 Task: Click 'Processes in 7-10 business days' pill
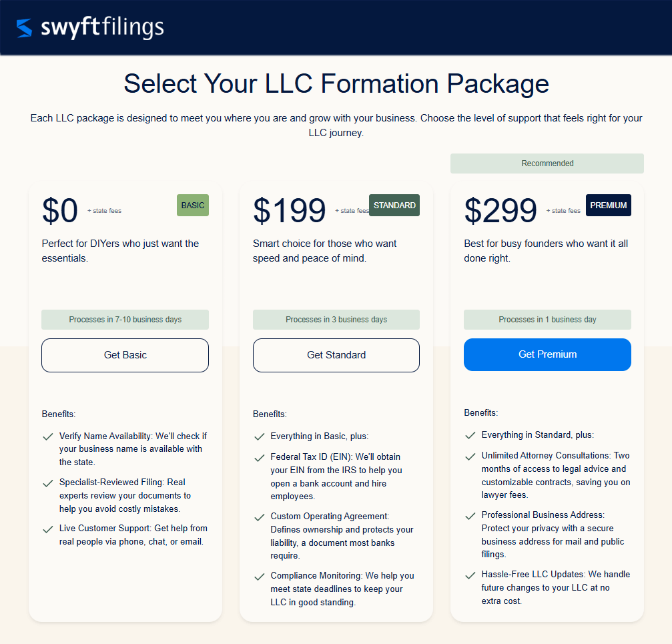point(125,319)
